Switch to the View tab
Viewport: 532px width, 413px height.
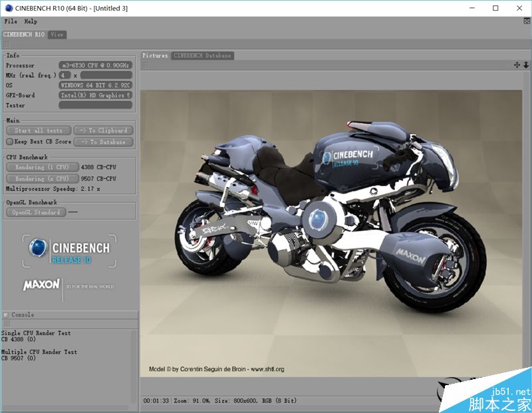click(x=57, y=35)
